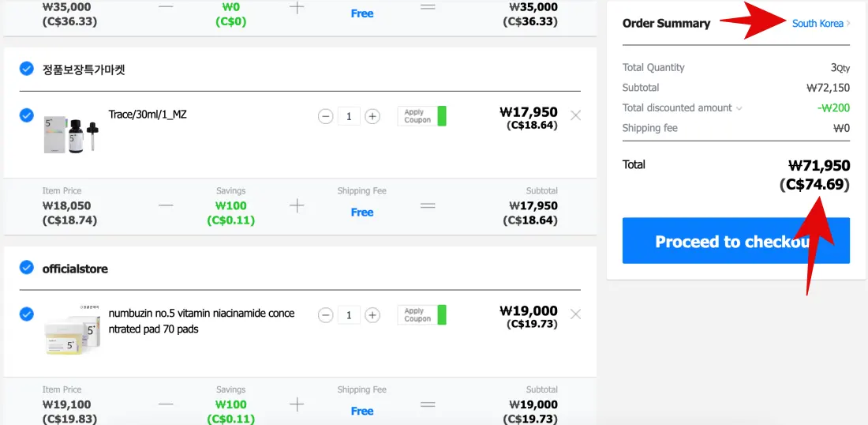Edit quantity field for Trace/30ml item
The width and height of the screenshot is (868, 425).
349,116
